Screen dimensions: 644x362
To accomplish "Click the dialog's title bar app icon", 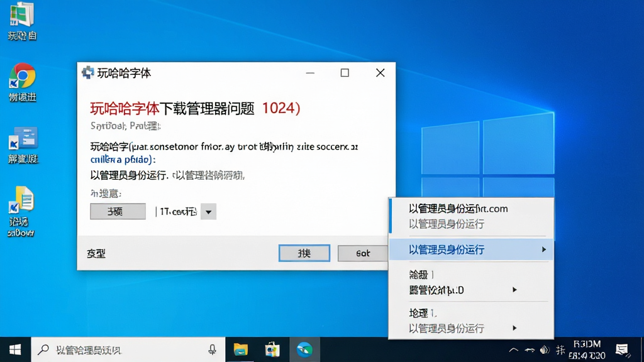I will 87,73.
